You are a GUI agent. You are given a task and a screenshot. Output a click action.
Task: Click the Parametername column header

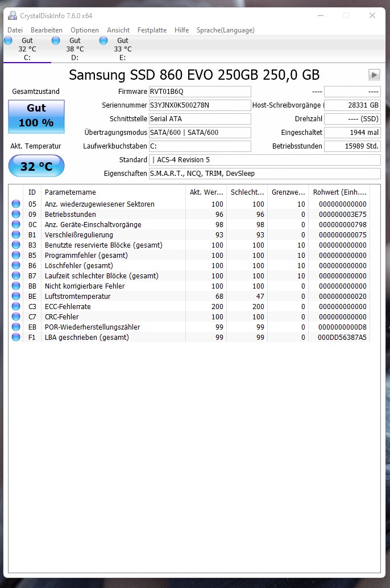tap(113, 192)
